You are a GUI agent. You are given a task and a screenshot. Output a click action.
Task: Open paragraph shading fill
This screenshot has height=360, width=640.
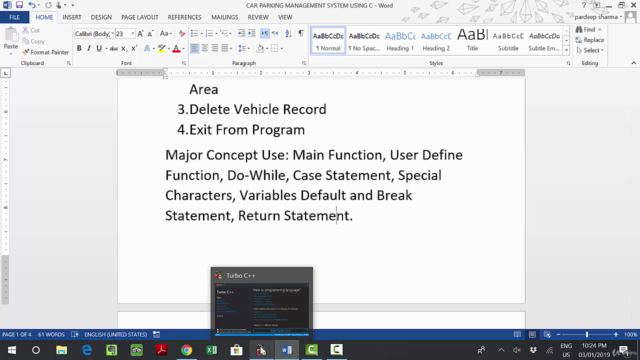pyautogui.click(x=260, y=49)
